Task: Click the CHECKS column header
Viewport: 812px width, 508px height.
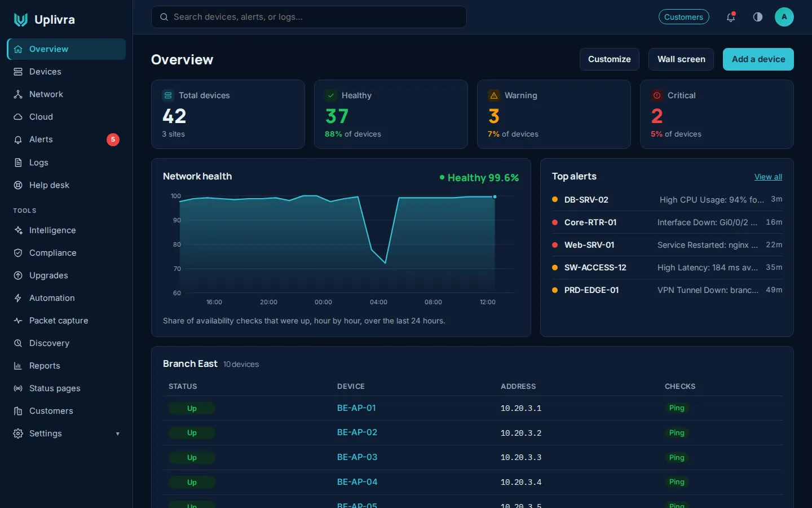Action: point(680,387)
